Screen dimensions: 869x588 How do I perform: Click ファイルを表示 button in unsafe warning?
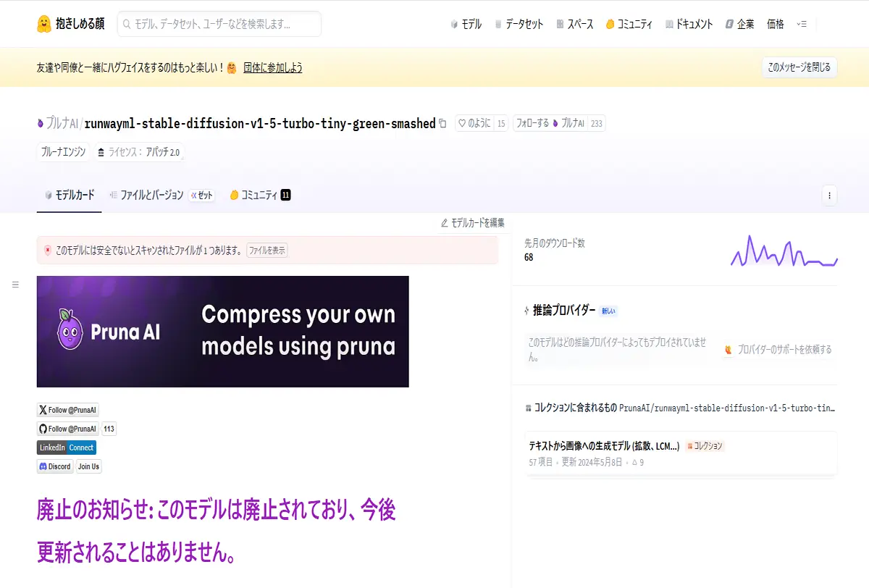pyautogui.click(x=267, y=251)
